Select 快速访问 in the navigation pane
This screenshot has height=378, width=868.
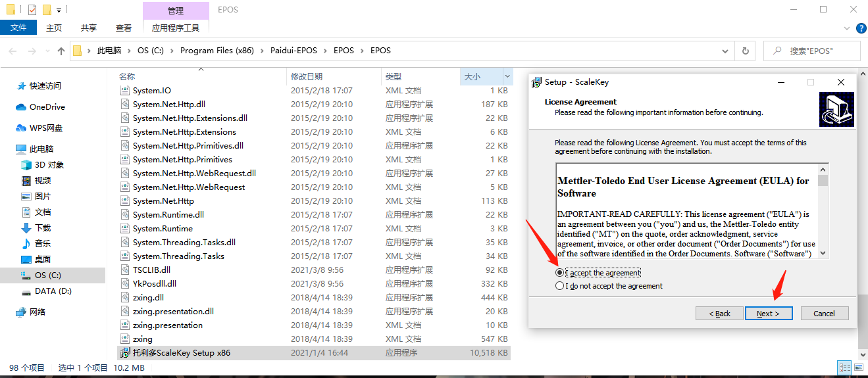coord(45,86)
